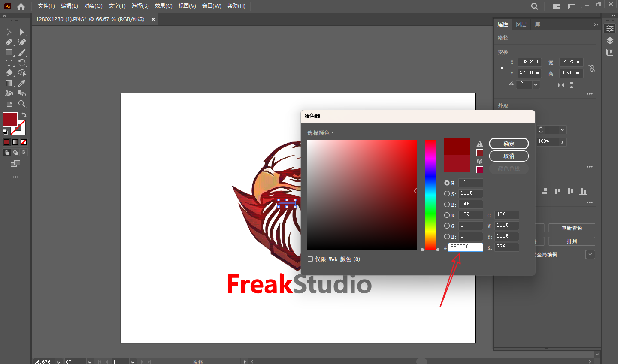
Task: Select the Artboard tool
Action: 9,104
